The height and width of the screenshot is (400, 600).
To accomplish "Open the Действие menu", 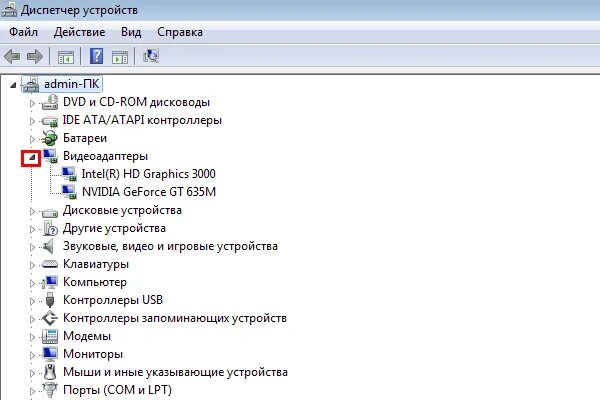I will [79, 32].
